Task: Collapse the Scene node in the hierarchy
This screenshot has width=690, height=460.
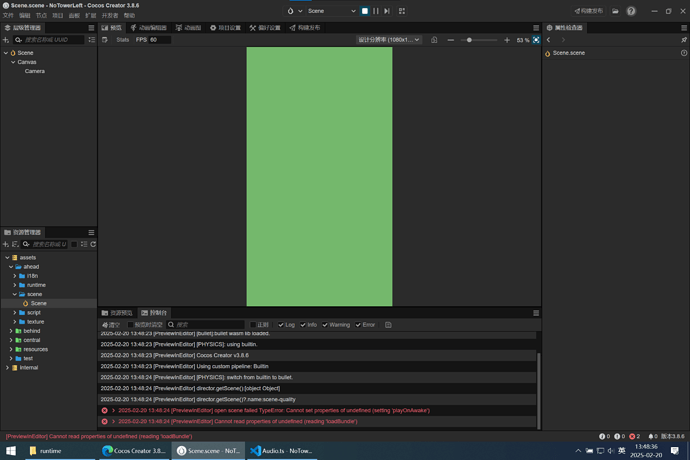Action: (x=6, y=53)
